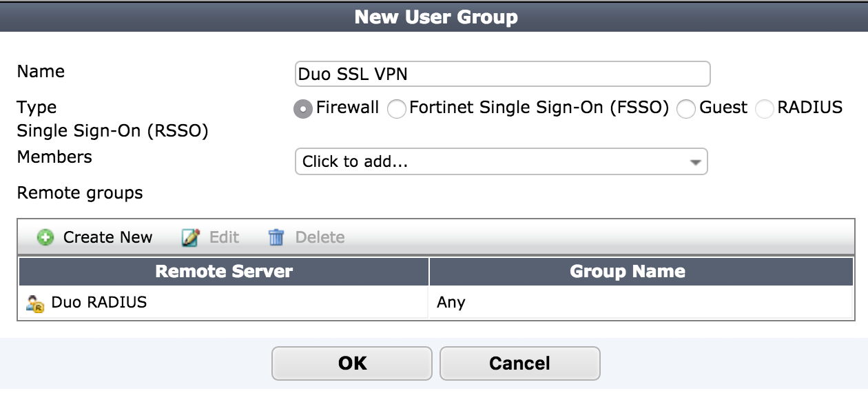Click the Edit pencil icon
This screenshot has width=868, height=400.
[x=191, y=237]
